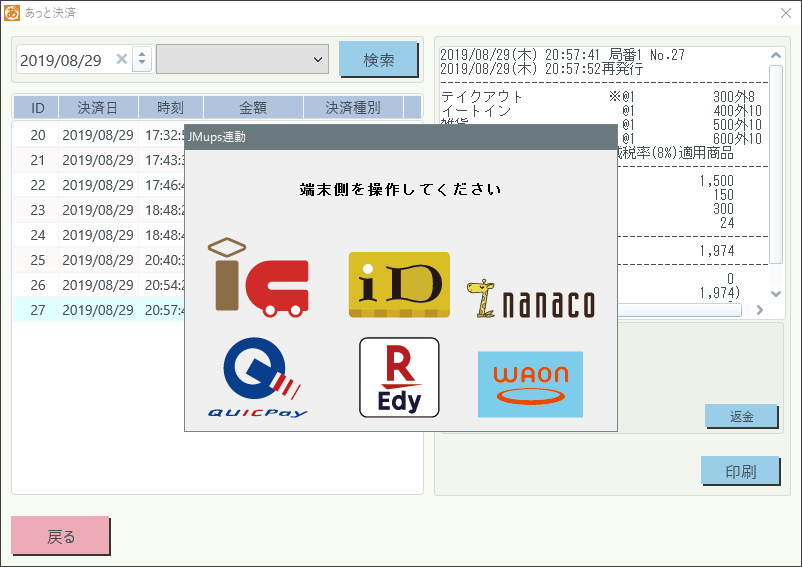The height and width of the screenshot is (567, 802).
Task: Select the Transit IC card payment logo
Action: 257,278
